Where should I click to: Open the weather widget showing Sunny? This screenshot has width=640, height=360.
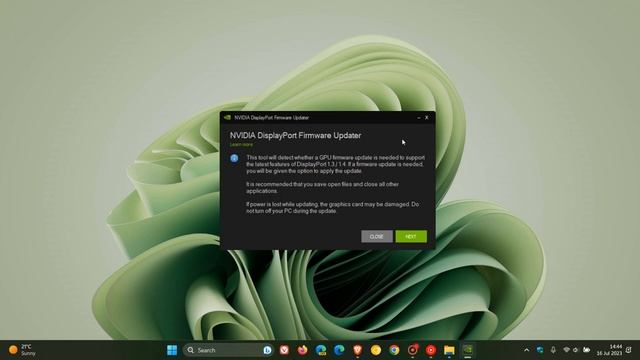point(22,350)
